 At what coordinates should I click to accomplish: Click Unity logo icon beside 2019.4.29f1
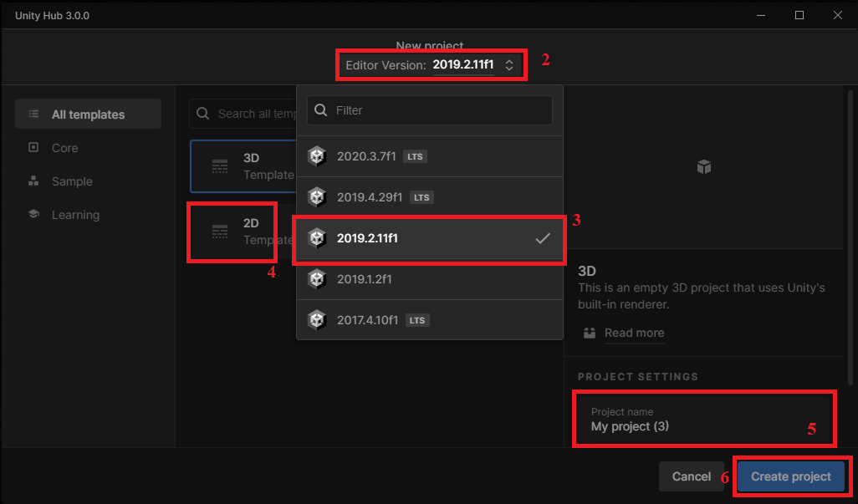(317, 197)
